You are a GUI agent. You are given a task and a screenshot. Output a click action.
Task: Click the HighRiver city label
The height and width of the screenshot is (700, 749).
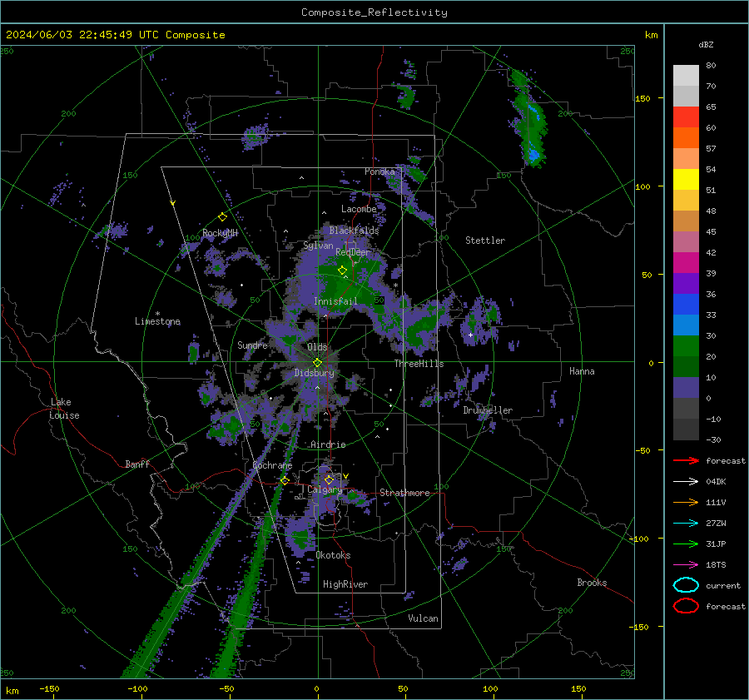click(x=345, y=584)
